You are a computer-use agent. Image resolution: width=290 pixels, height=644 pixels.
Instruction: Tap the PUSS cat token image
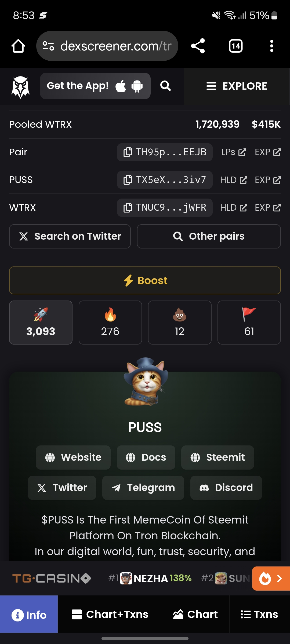click(146, 381)
